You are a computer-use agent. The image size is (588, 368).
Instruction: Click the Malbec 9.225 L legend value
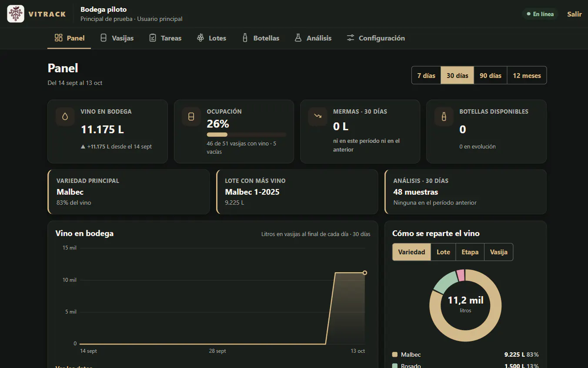(514, 354)
